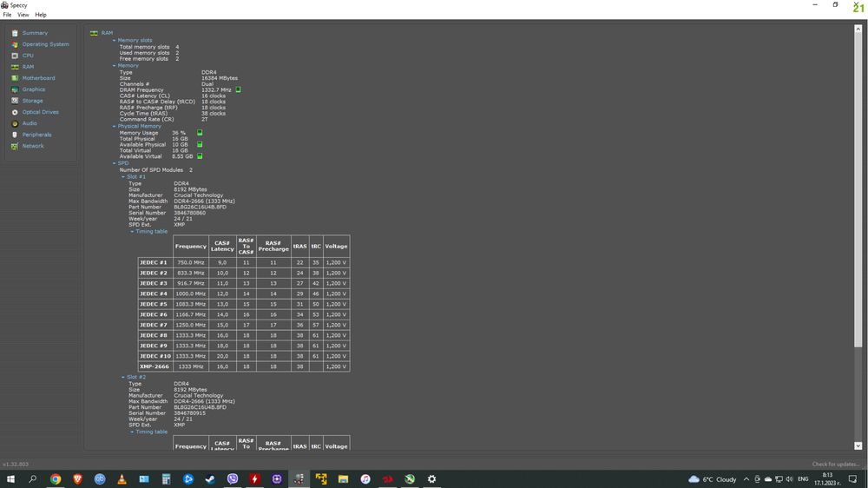868x488 pixels.
Task: Open the View menu
Action: point(23,15)
